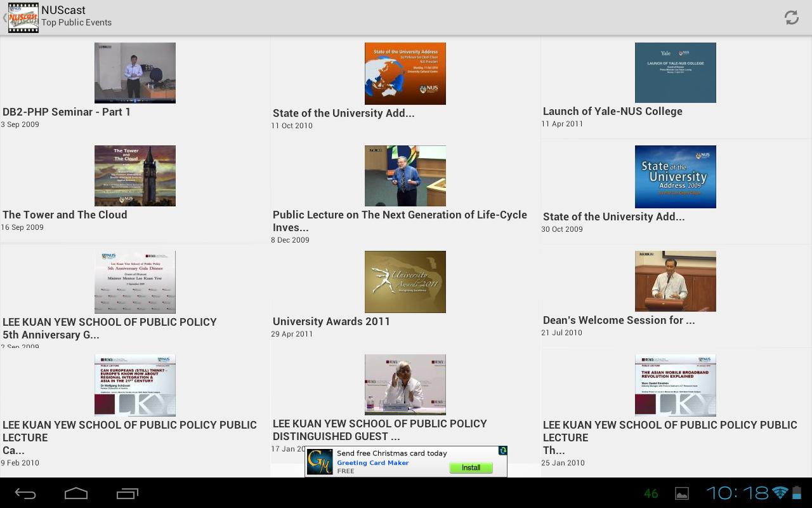Open the orange State of the University Address thumbnail

405,74
